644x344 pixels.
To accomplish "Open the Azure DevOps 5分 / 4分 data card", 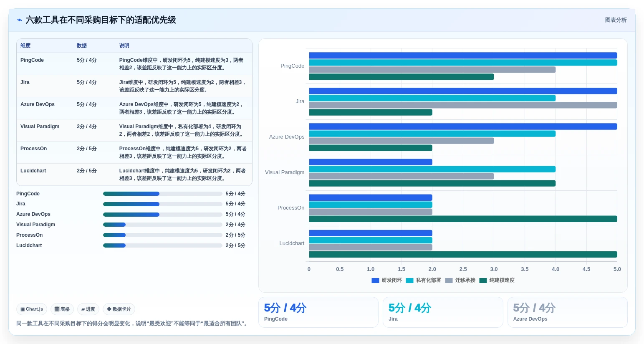I will [x=568, y=312].
